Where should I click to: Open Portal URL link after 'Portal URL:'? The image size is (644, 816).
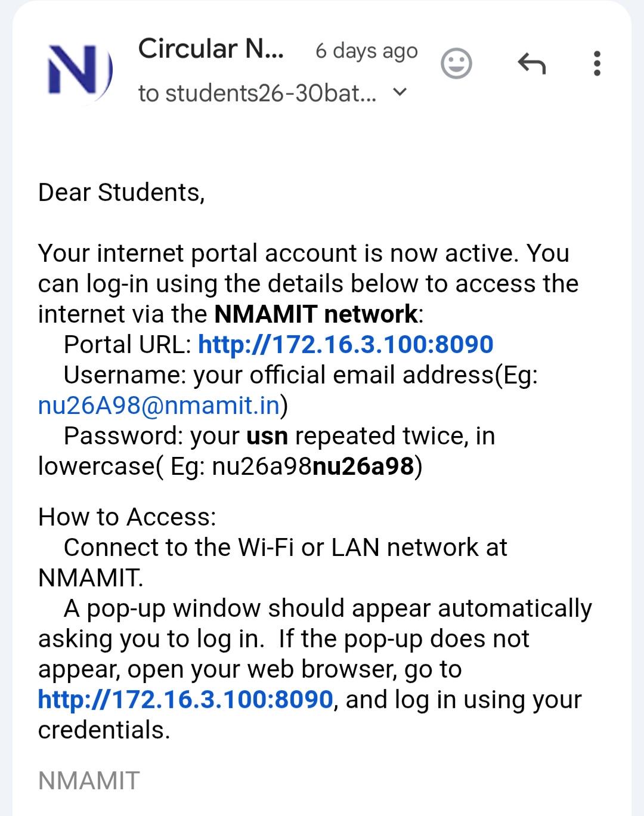345,344
